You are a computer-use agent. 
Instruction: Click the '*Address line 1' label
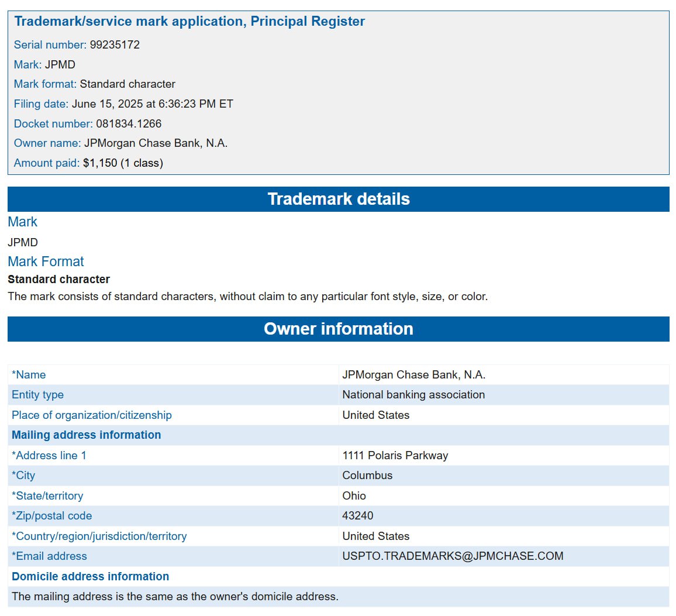pyautogui.click(x=49, y=456)
